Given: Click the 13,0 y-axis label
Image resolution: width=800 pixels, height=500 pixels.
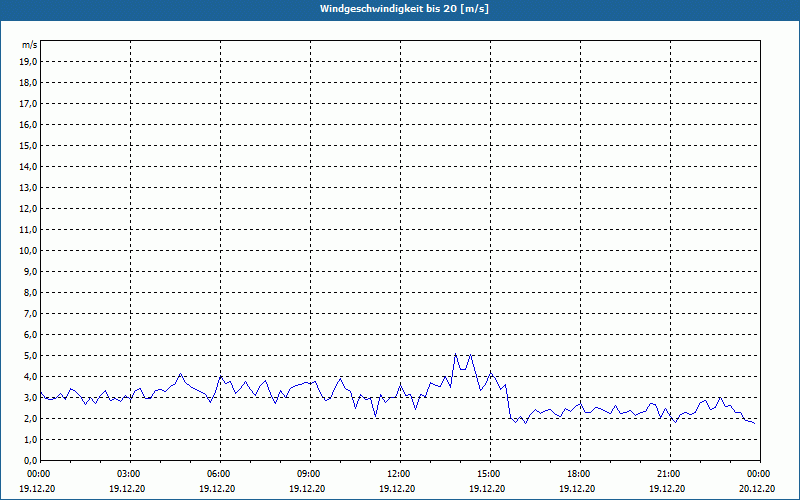Looking at the screenshot, I should point(28,187).
